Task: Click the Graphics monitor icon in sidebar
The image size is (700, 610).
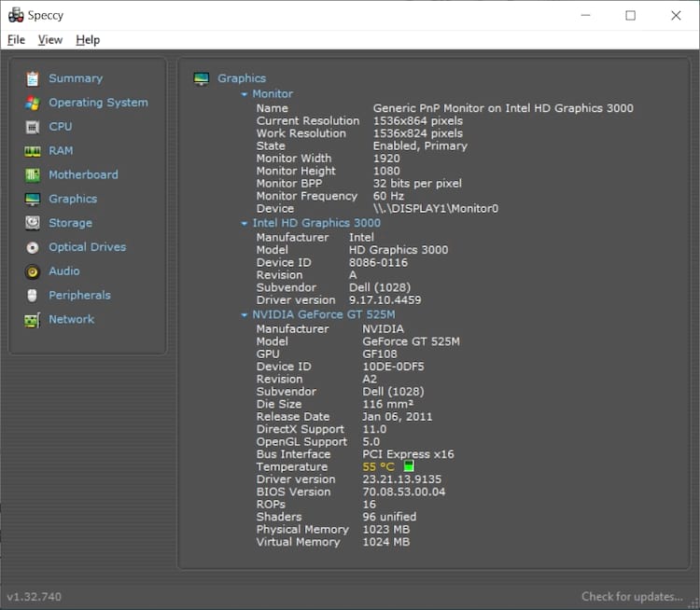Action: pos(32,199)
